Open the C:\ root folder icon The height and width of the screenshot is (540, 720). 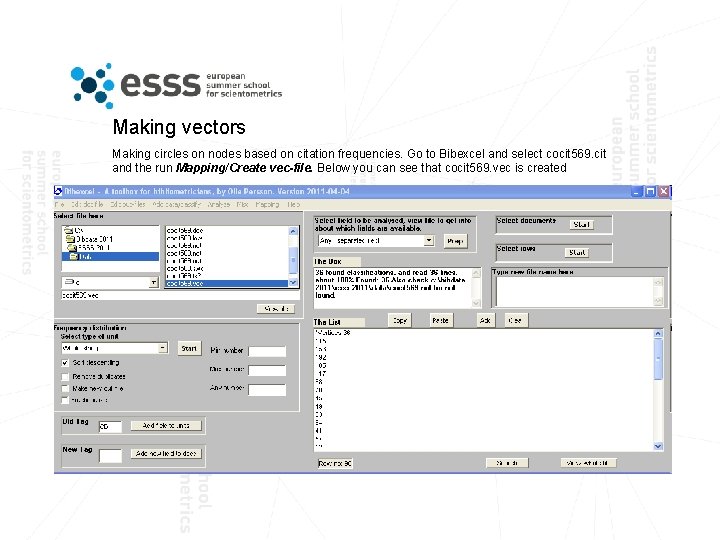[x=69, y=230]
